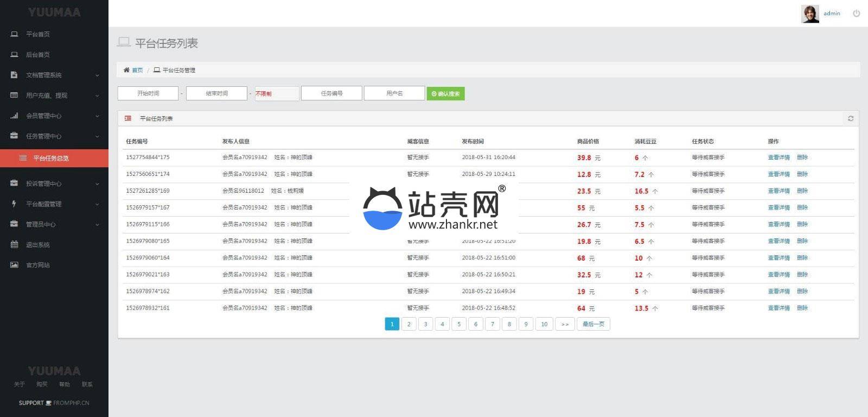Click the 官方网站 image icon in sidebar

pos(15,265)
